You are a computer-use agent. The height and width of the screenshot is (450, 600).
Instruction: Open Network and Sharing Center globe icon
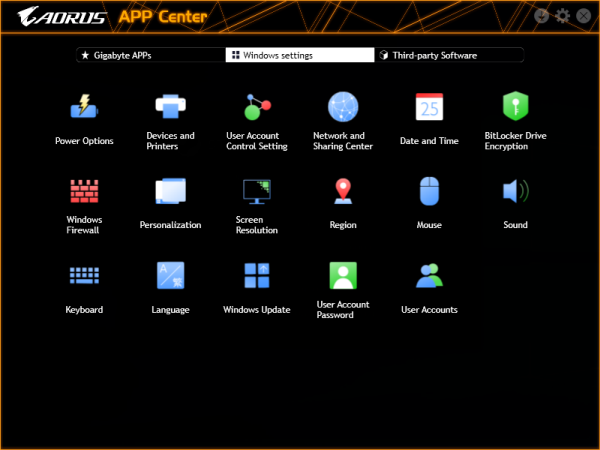[343, 107]
